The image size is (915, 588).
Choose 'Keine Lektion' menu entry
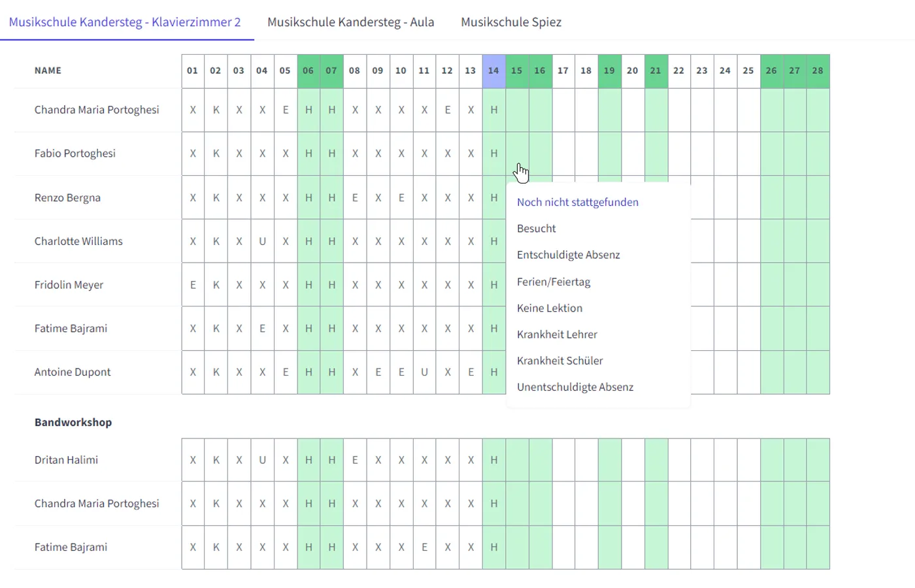click(x=549, y=308)
